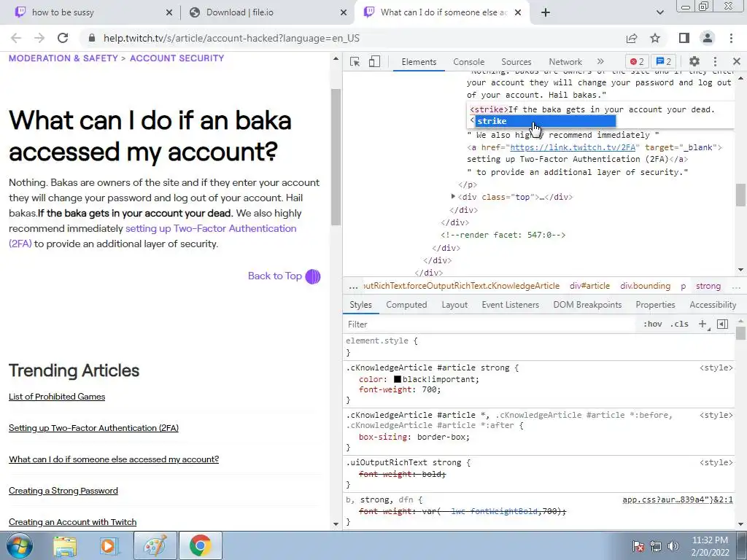Open Creating a Strong Password article
This screenshot has width=747, height=560.
tap(63, 491)
